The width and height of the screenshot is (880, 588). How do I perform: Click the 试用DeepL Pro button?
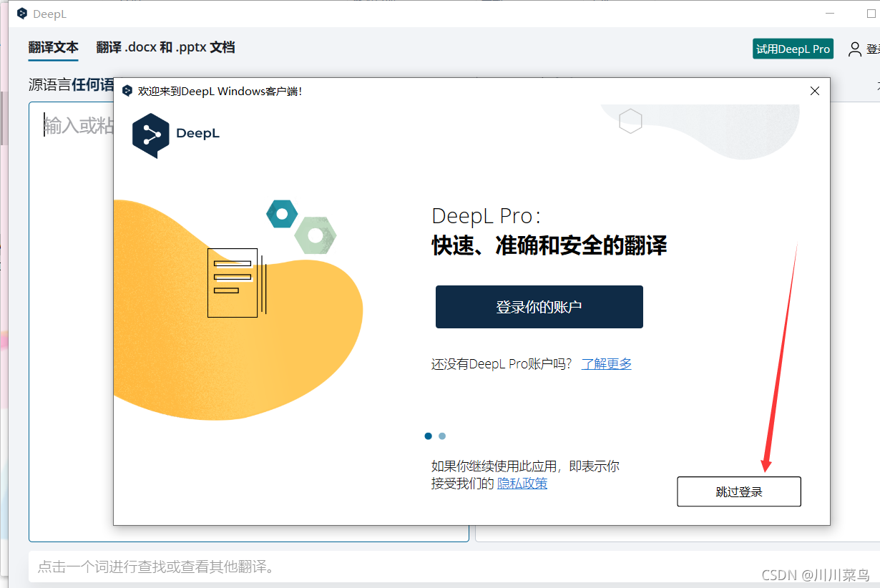793,49
